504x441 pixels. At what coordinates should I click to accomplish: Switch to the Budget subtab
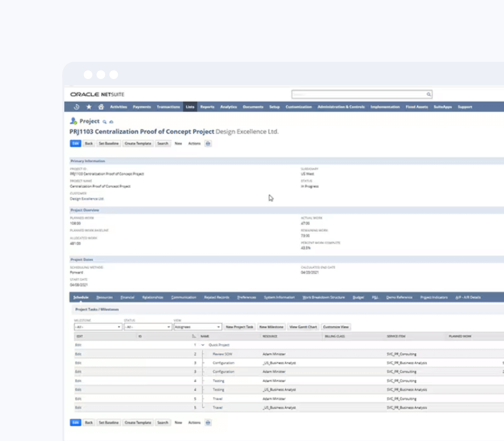[358, 297]
